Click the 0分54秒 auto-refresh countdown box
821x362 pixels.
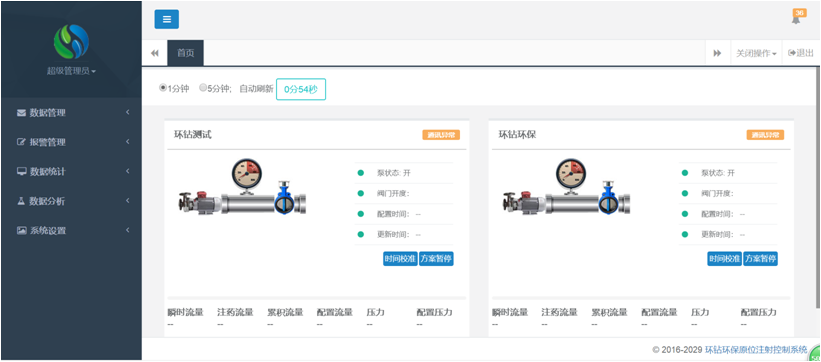301,89
